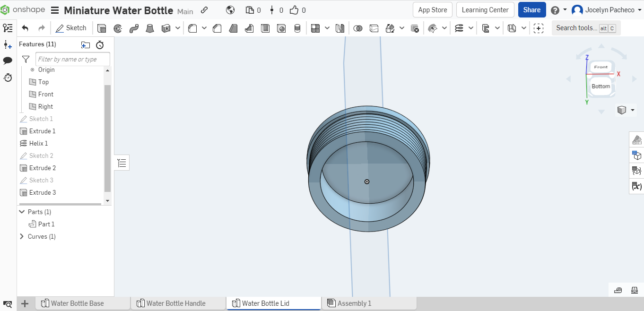Expand Thicken tool dropdown arrow
This screenshot has width=644, height=311.
[178, 28]
